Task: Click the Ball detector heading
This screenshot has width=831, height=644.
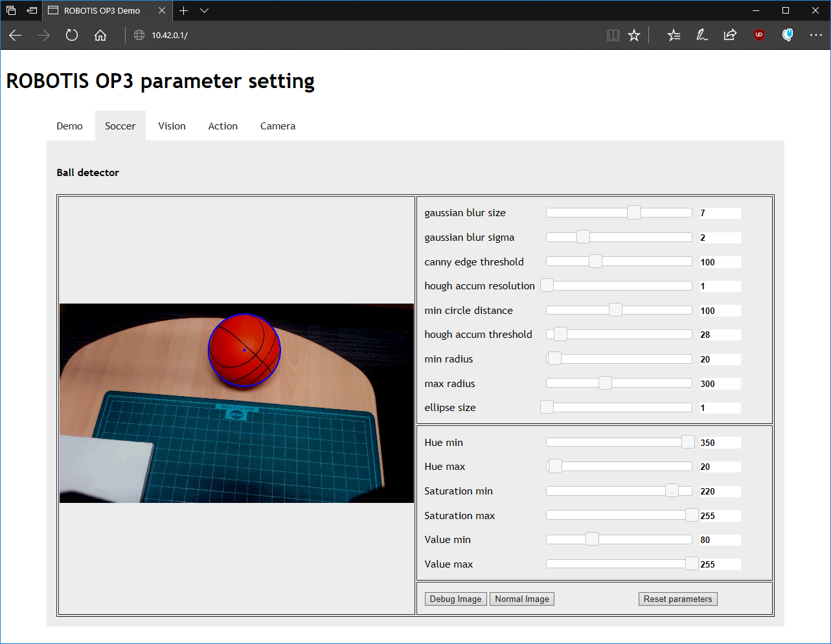Action: coord(88,173)
